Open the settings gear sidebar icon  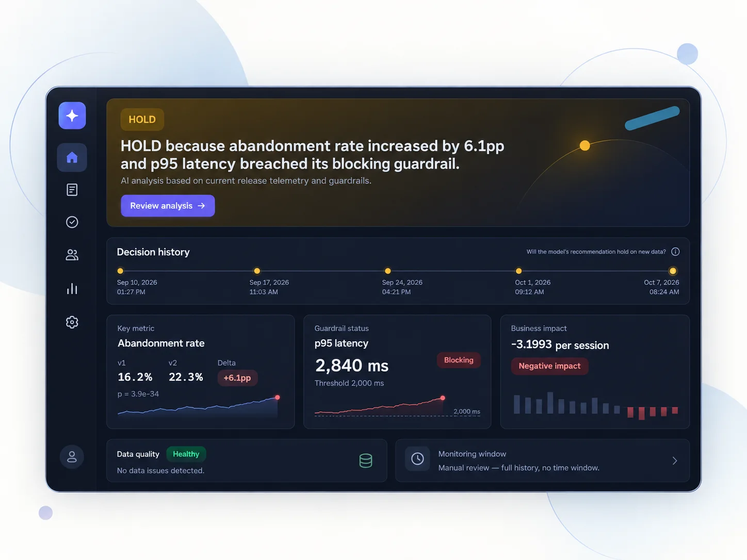tap(72, 322)
